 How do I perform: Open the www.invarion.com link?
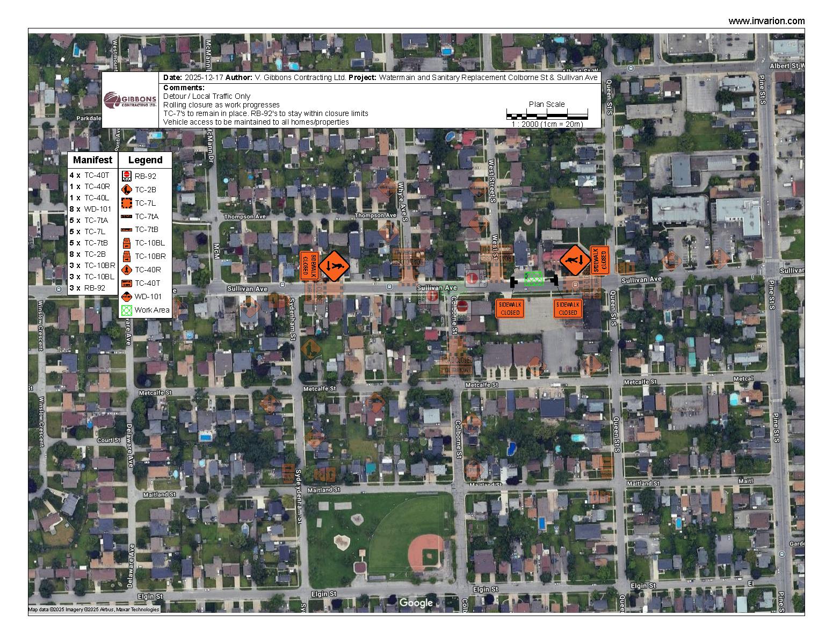766,21
